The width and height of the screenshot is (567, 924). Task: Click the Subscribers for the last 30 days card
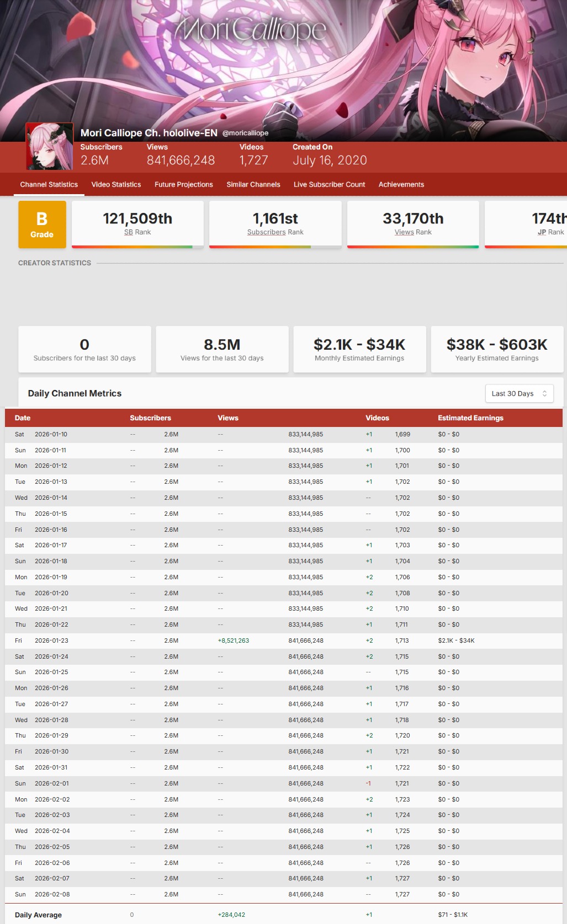[x=84, y=349]
